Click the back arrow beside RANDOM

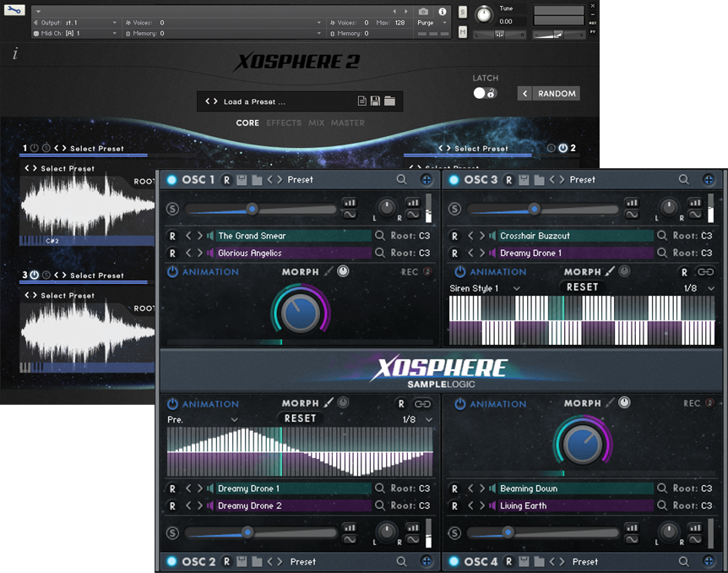pyautogui.click(x=524, y=94)
